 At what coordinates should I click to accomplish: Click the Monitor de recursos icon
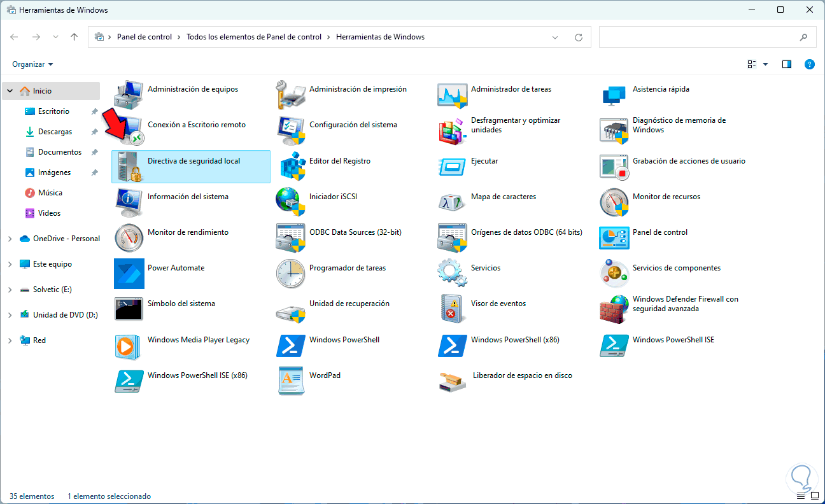pos(614,202)
